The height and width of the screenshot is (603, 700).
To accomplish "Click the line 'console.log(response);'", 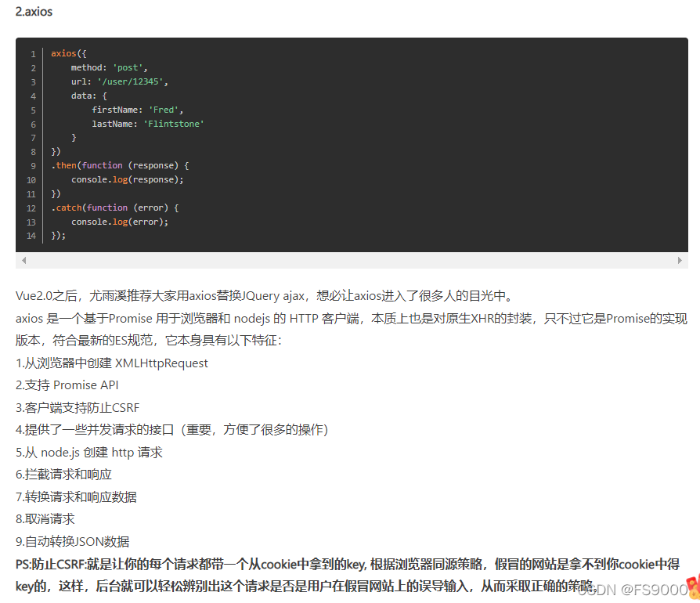I will point(127,179).
